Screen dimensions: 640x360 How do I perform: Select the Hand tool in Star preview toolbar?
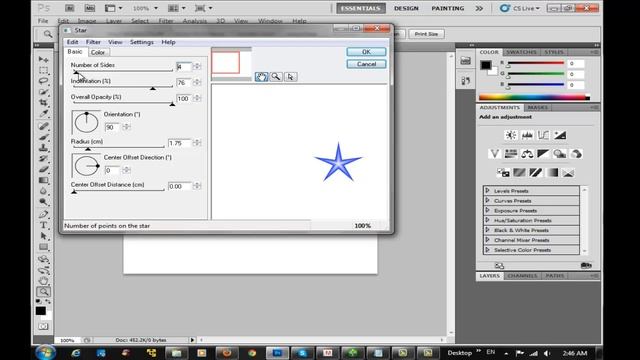[261, 77]
